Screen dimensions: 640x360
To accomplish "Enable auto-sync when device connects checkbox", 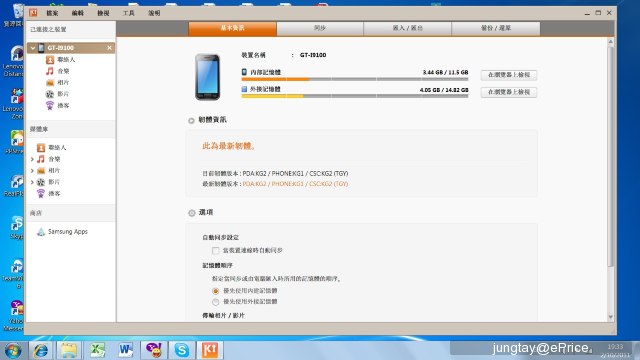I will point(216,251).
